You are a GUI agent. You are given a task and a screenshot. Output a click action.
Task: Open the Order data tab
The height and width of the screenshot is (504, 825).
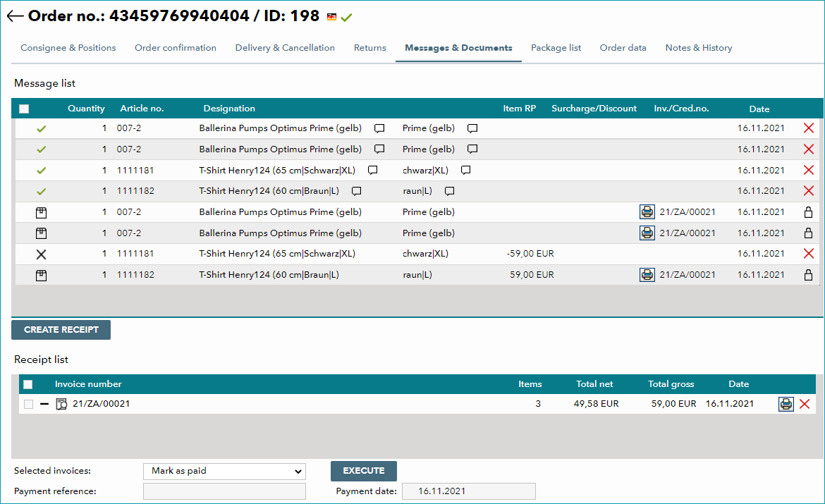(x=623, y=48)
